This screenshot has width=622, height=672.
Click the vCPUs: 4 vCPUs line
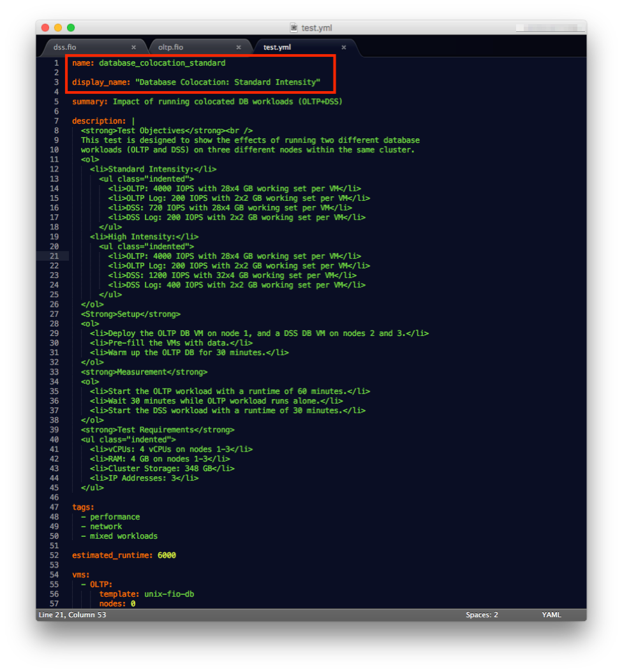[171, 449]
